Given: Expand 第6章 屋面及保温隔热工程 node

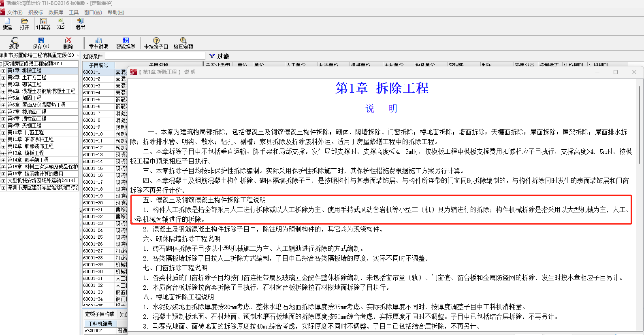Looking at the screenshot, I should click(3, 105).
